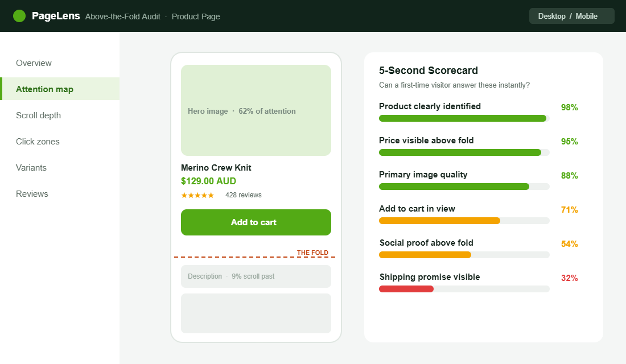Screen dimensions: 626x364
Task: Open the 428 reviews link
Action: (x=244, y=195)
